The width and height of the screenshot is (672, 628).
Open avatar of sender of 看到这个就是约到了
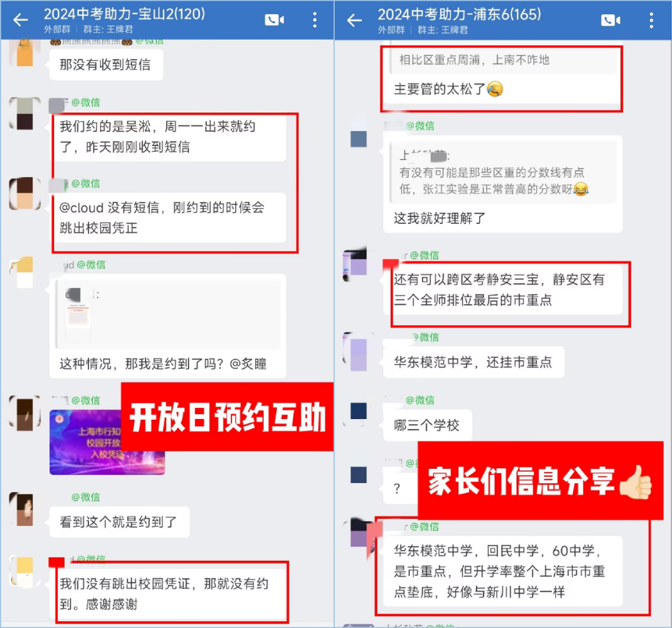[25, 509]
